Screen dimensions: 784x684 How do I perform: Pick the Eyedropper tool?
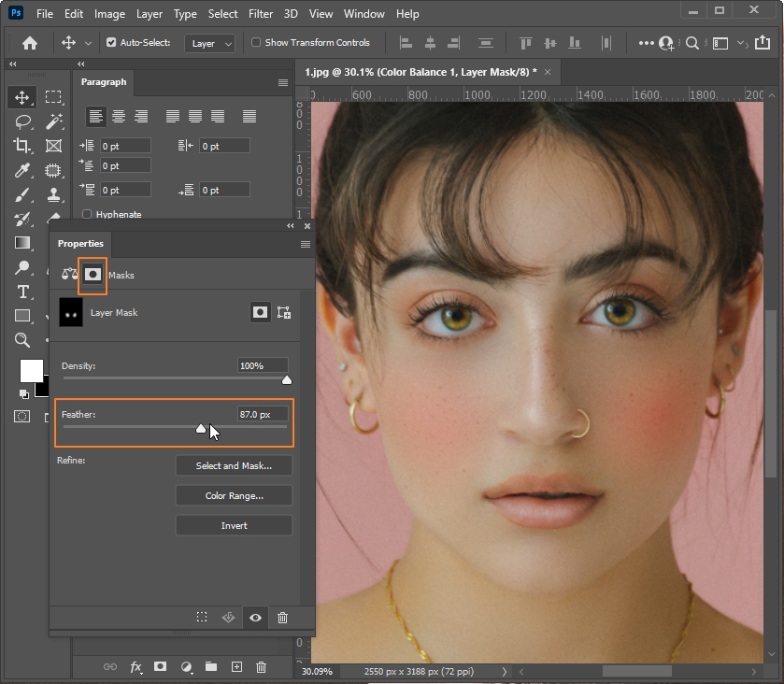pyautogui.click(x=22, y=170)
